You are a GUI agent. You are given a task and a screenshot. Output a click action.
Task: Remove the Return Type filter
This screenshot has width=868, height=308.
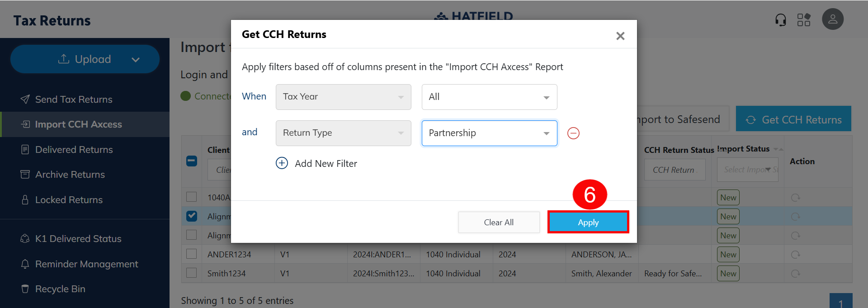tap(573, 133)
